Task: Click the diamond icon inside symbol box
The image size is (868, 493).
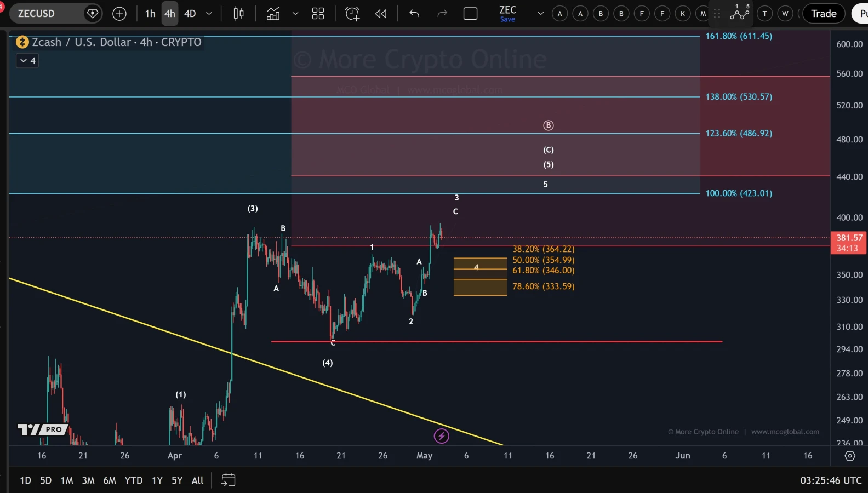Action: [x=93, y=14]
